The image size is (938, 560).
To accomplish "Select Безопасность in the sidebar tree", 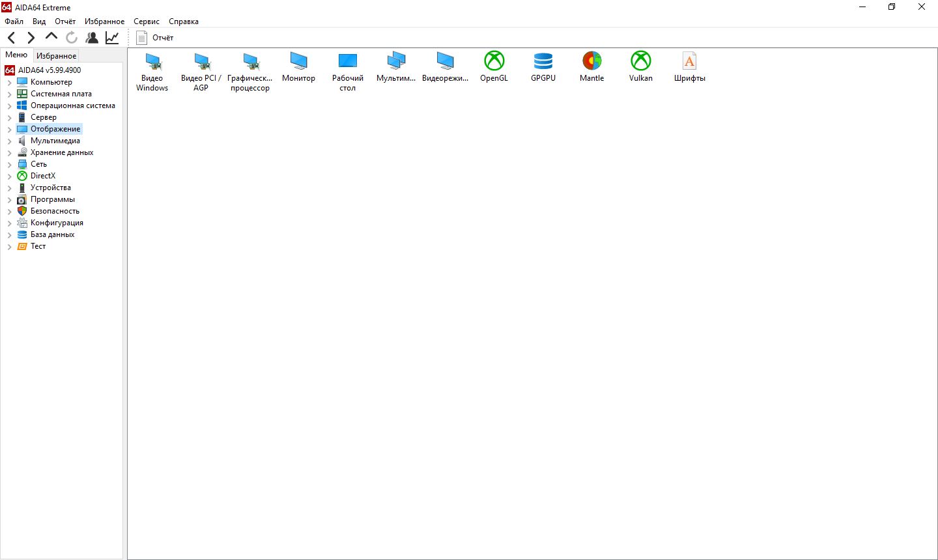I will (x=55, y=211).
